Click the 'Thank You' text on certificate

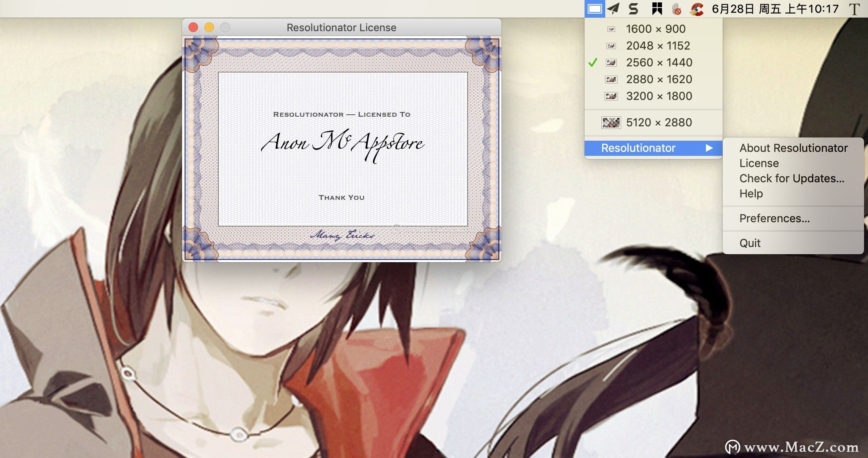pos(342,197)
